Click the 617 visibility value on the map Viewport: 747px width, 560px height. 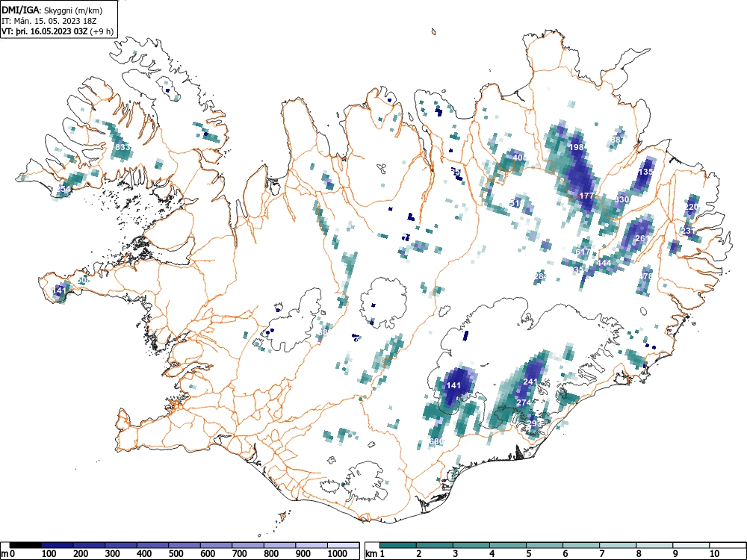pos(583,252)
